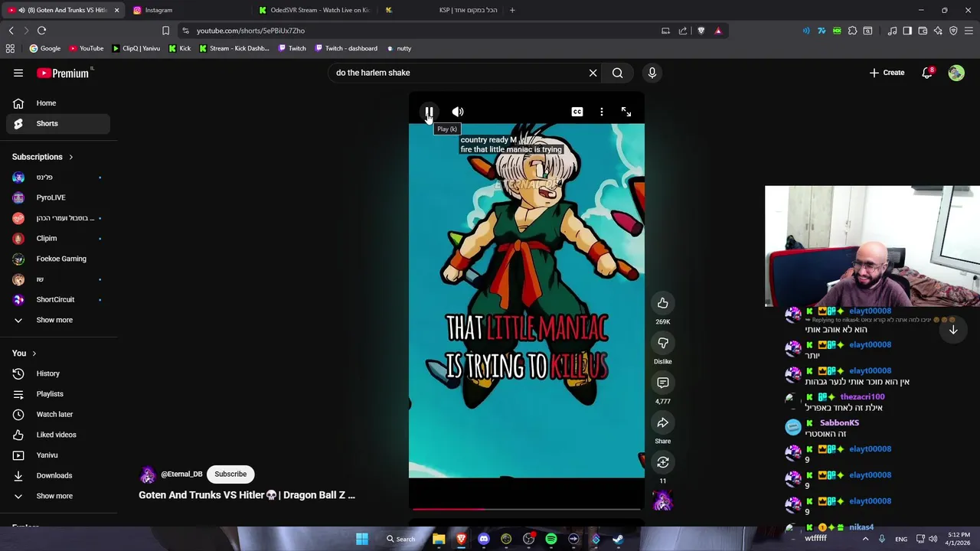Jump to newest chat messages arrow
Viewport: 980px width, 551px height.
[x=953, y=330]
